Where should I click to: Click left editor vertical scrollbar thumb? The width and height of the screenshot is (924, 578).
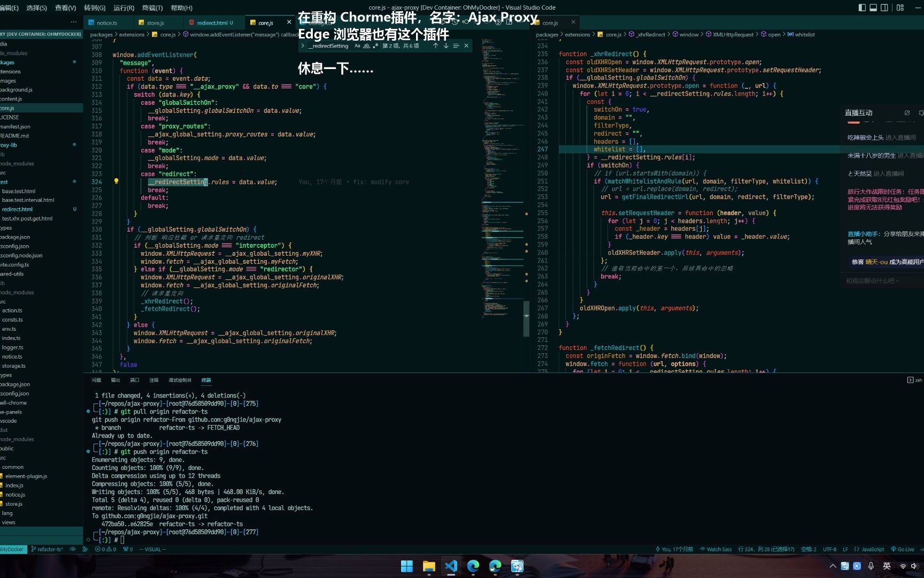(x=526, y=318)
